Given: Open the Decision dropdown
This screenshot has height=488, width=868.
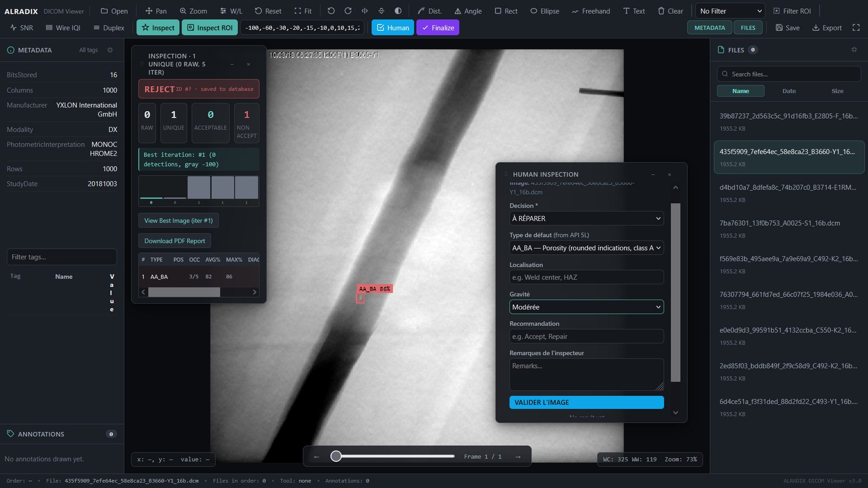Looking at the screenshot, I should (586, 219).
